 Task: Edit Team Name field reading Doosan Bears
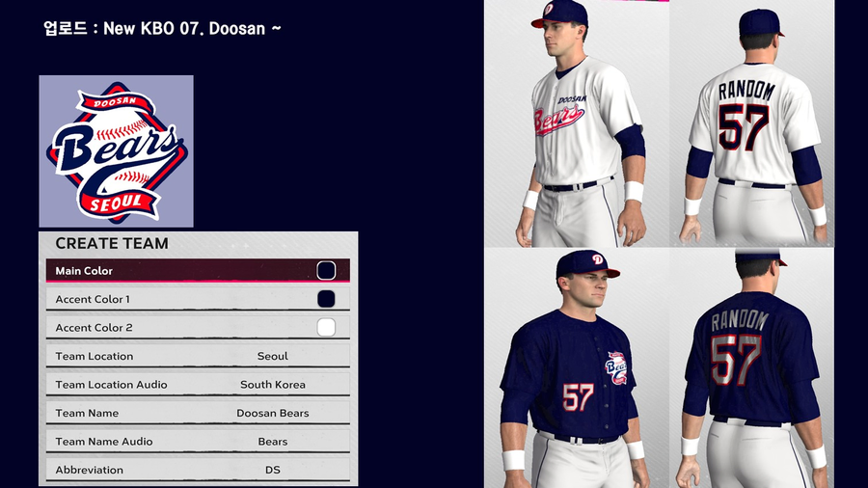(198, 413)
